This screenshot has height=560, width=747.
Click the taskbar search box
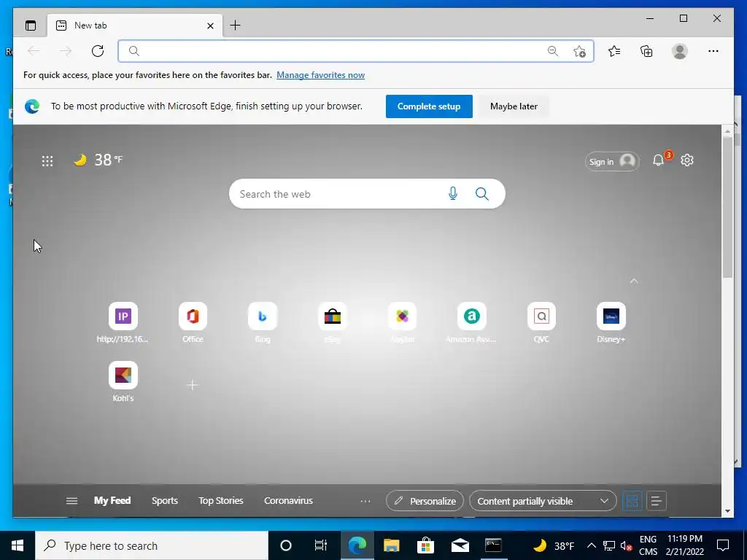point(152,545)
